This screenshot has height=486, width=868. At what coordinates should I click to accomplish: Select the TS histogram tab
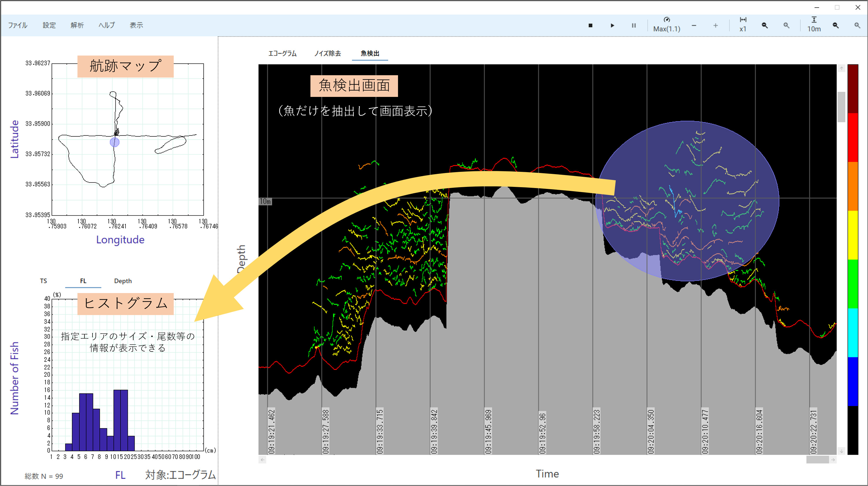tap(43, 281)
